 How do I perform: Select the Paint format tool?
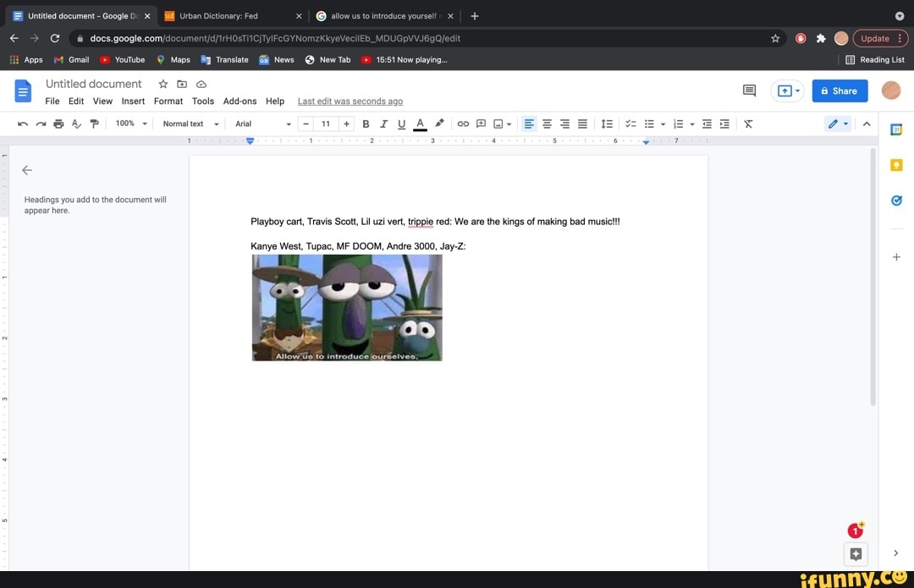point(94,124)
